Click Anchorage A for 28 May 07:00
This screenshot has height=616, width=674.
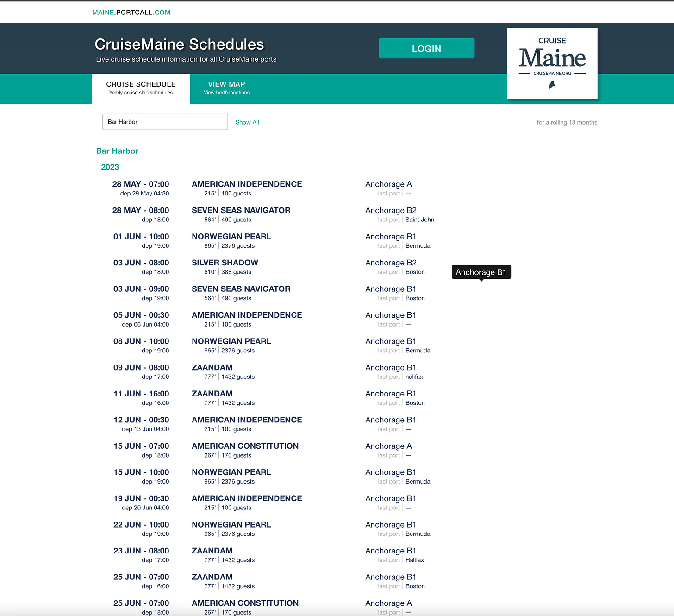pyautogui.click(x=388, y=184)
